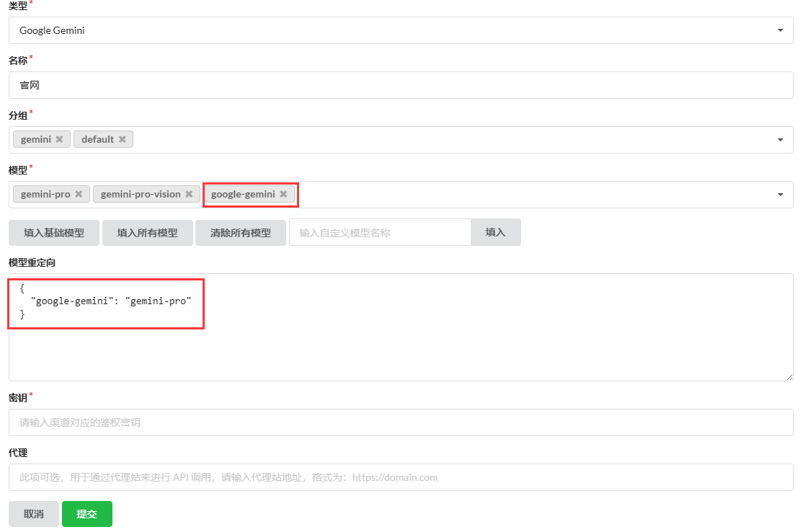The image size is (803, 532).
Task: Remove the default group tag
Action: click(123, 139)
